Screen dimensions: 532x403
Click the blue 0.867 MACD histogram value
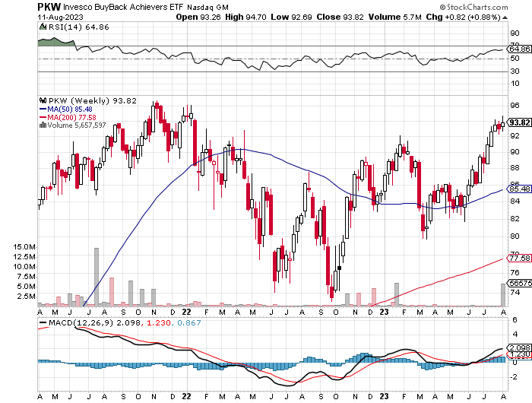(x=189, y=323)
